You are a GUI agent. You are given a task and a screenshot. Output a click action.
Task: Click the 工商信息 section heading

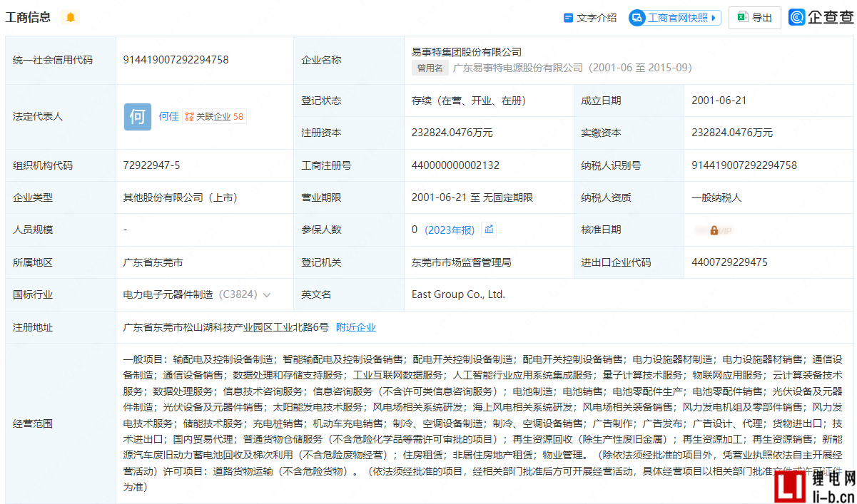click(27, 17)
